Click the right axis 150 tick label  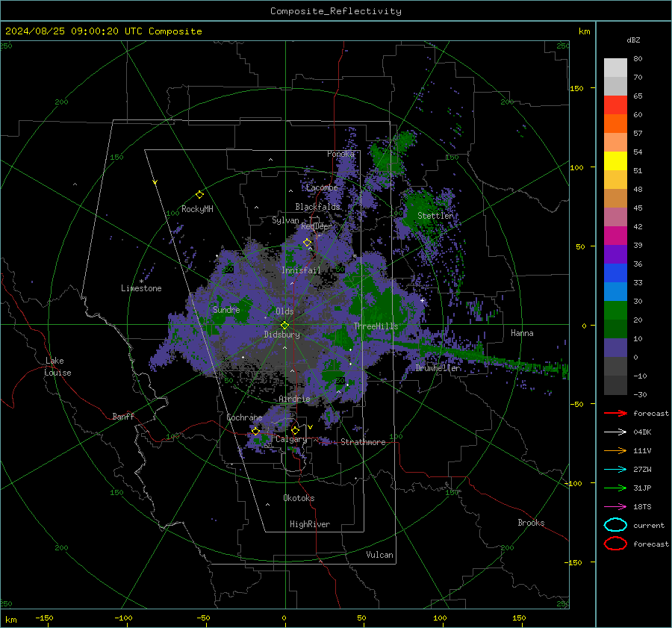click(577, 88)
